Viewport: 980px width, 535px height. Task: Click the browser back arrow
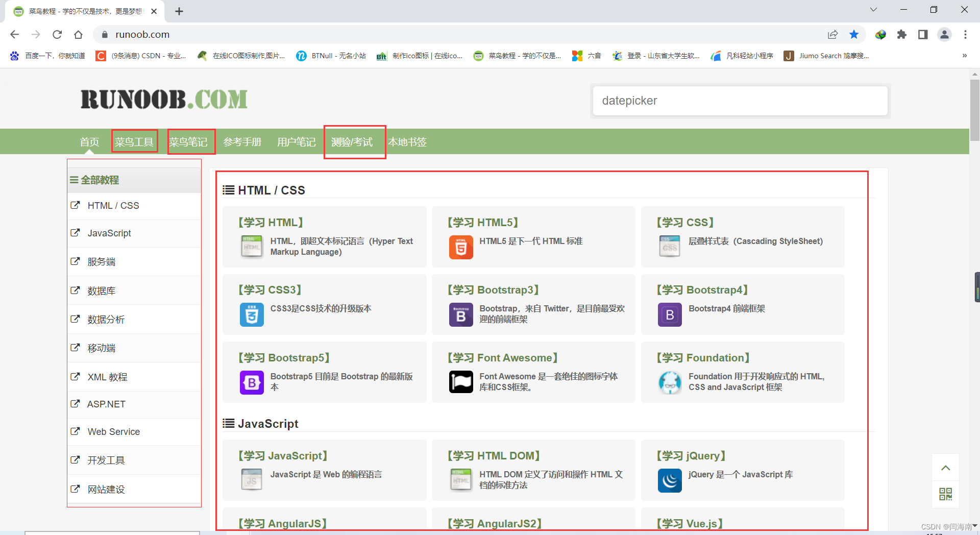[14, 34]
